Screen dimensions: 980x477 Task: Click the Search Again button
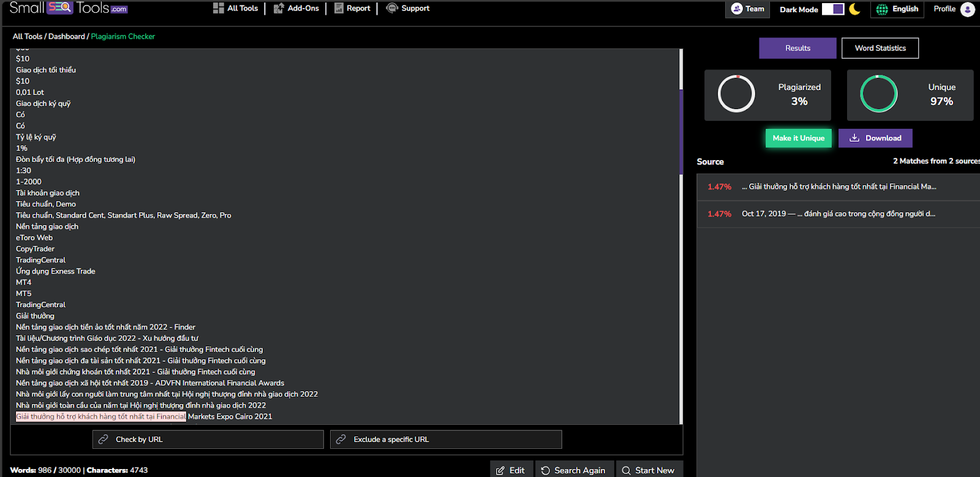click(573, 470)
